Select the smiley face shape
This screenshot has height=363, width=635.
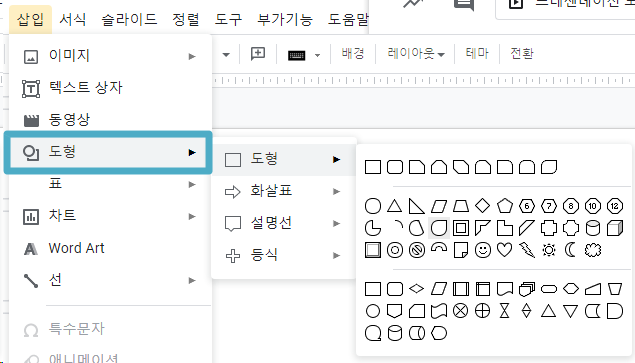(482, 250)
